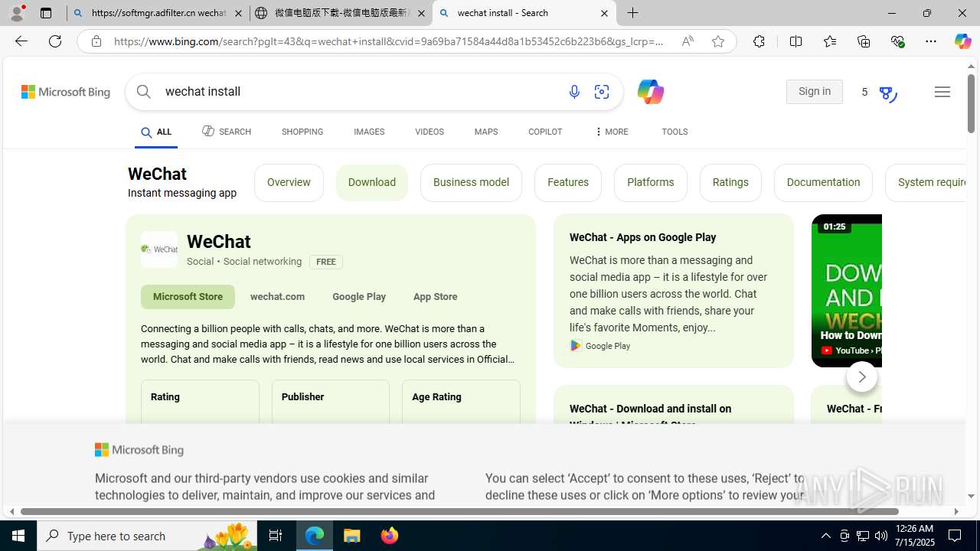This screenshot has height=551, width=980.
Task: Open Tab actions menu icon
Action: (46, 13)
